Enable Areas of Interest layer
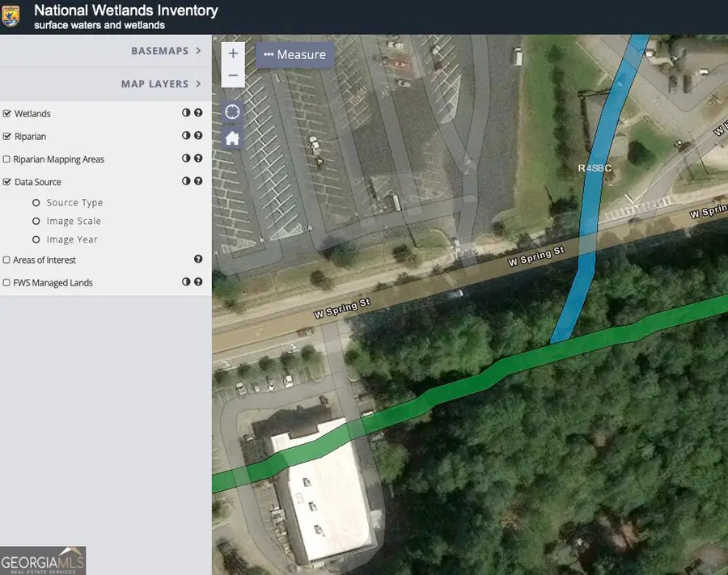Image resolution: width=728 pixels, height=575 pixels. [x=6, y=260]
